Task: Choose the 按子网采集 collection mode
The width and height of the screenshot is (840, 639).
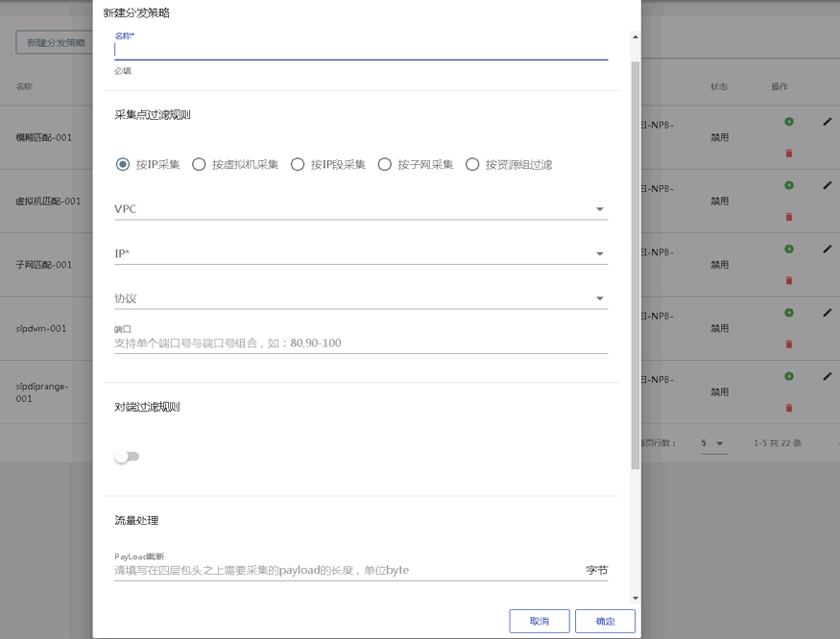Action: pyautogui.click(x=384, y=164)
